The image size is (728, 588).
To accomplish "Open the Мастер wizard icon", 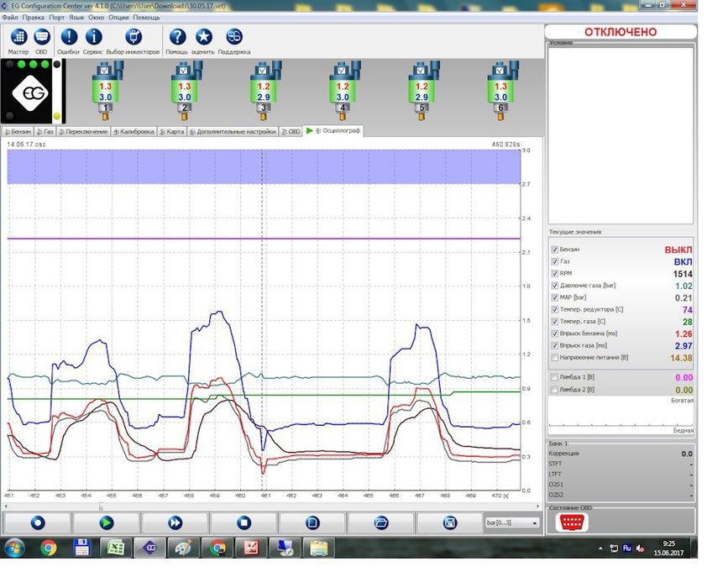I will 18,38.
